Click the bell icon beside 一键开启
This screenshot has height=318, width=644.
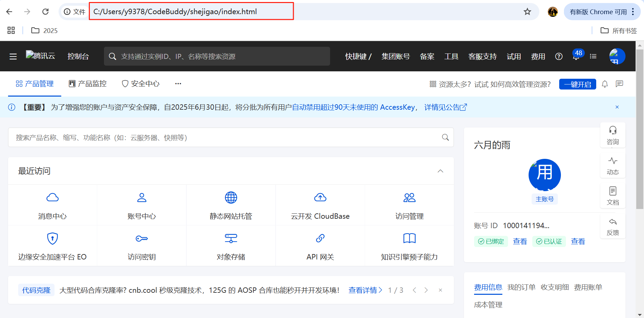[605, 84]
